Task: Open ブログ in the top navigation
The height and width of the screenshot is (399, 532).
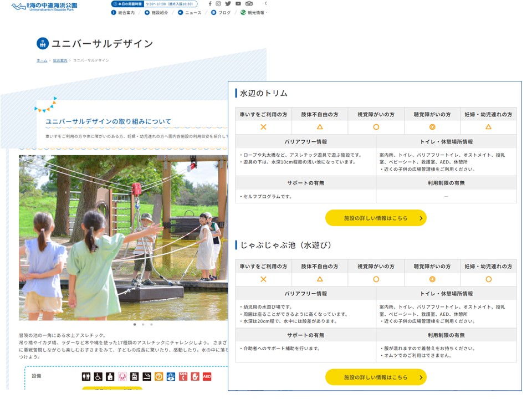Action: click(x=221, y=13)
